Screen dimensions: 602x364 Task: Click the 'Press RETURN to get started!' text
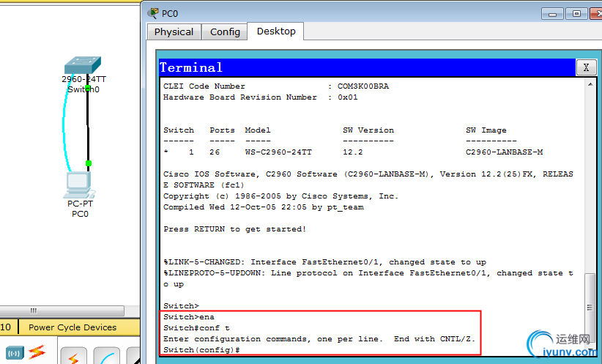[x=235, y=229]
